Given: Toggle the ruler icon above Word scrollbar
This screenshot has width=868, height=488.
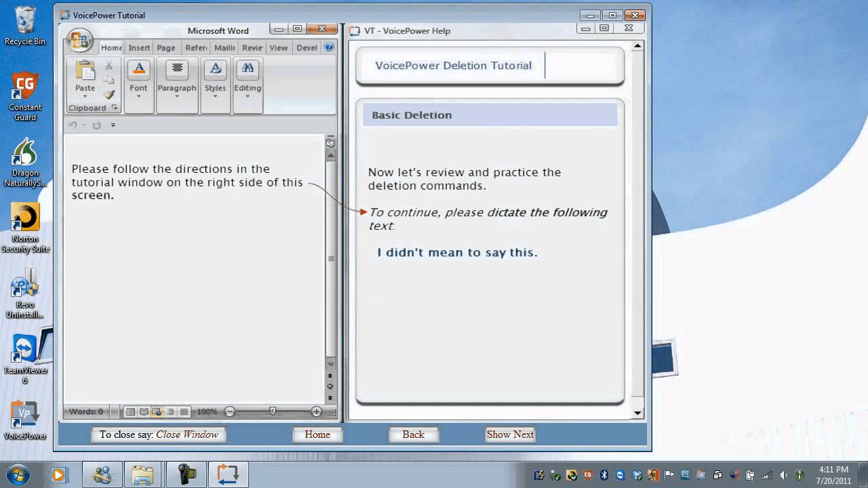Looking at the screenshot, I should coord(331,142).
